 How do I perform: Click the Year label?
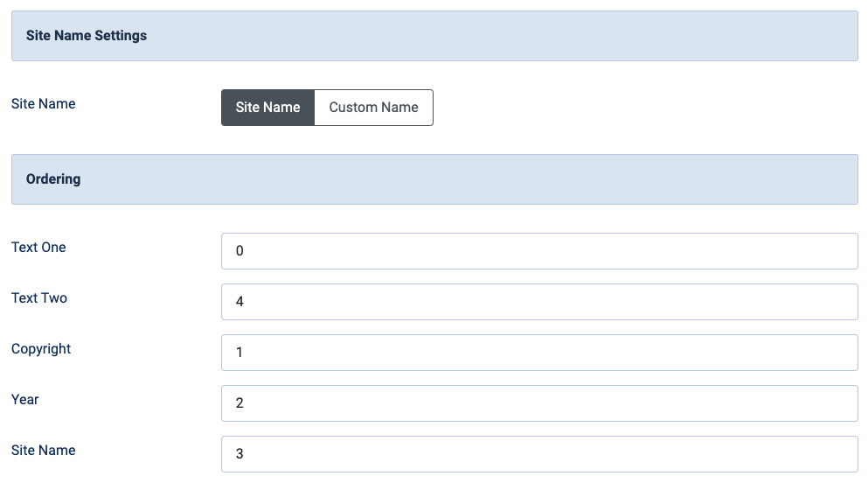pyautogui.click(x=24, y=399)
